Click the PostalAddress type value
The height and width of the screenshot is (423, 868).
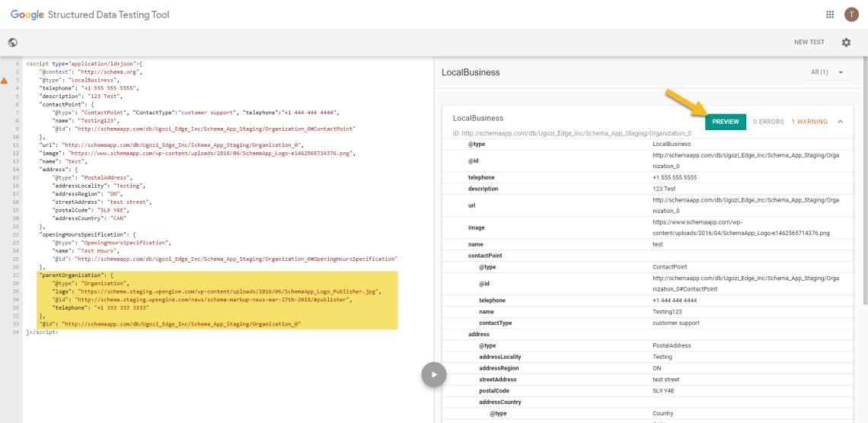(670, 345)
